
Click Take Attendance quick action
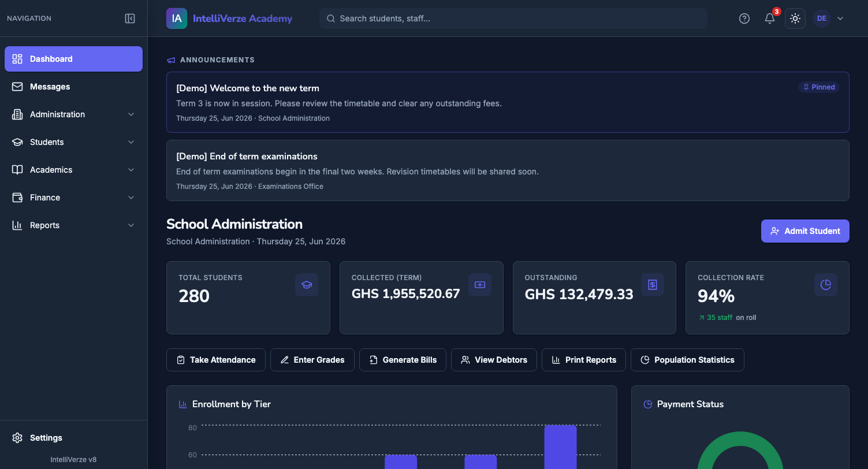216,360
